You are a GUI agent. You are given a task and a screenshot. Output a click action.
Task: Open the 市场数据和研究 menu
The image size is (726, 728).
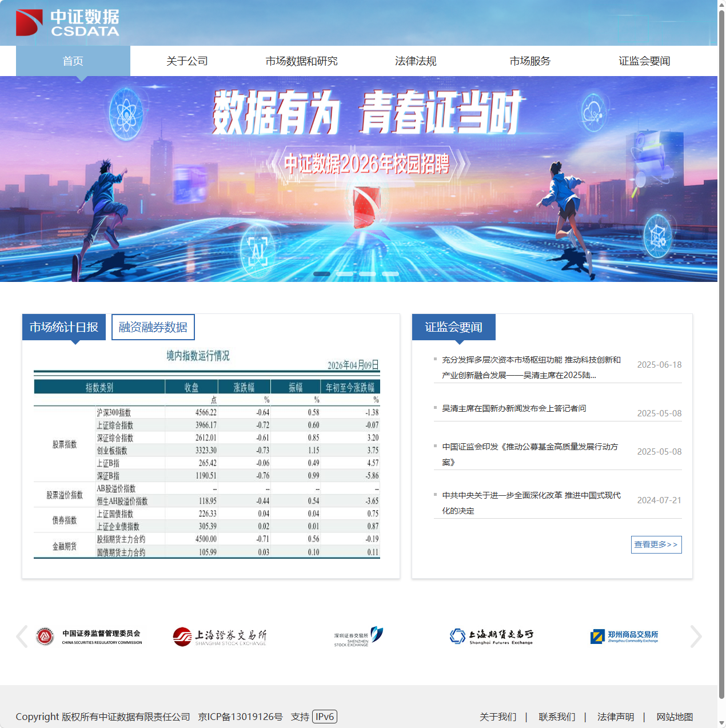(301, 61)
